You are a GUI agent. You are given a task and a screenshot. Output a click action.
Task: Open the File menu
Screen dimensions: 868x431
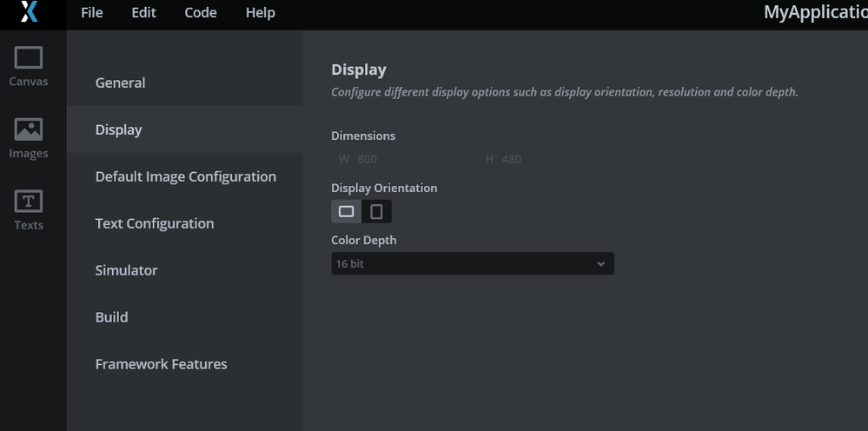tap(92, 12)
